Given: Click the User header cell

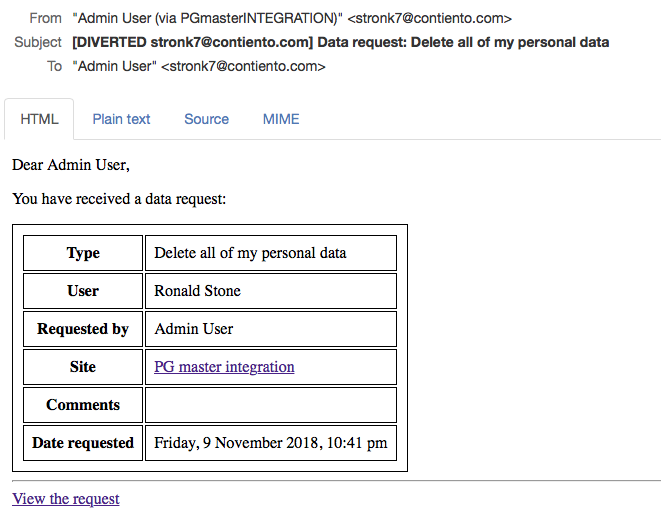Looking at the screenshot, I should 83,291.
